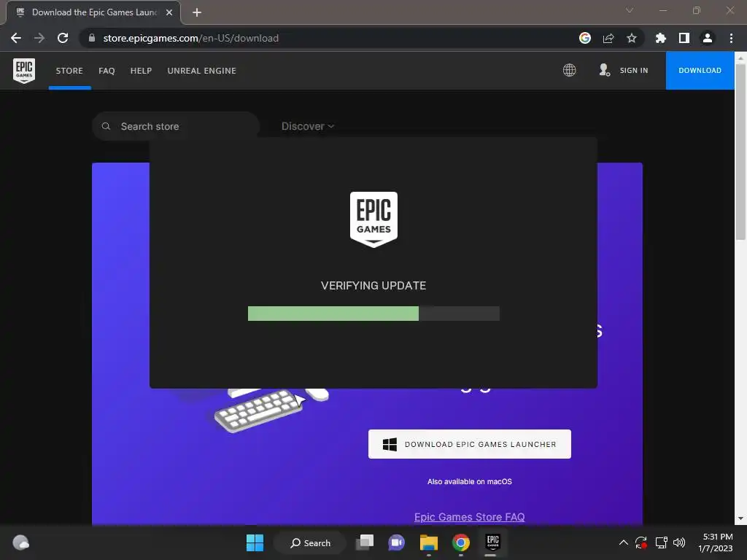This screenshot has width=747, height=560.
Task: Open the Chat app on the taskbar
Action: tap(396, 542)
